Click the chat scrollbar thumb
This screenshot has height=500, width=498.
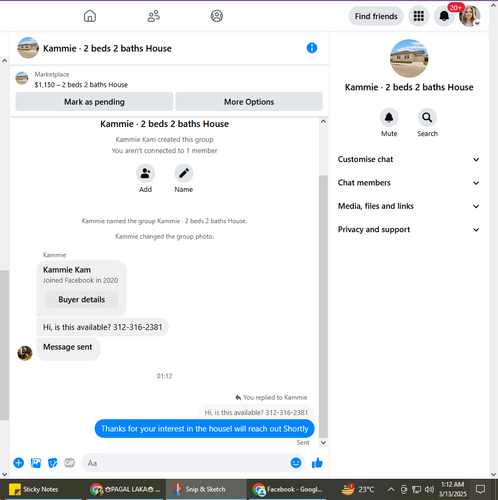coord(323,306)
